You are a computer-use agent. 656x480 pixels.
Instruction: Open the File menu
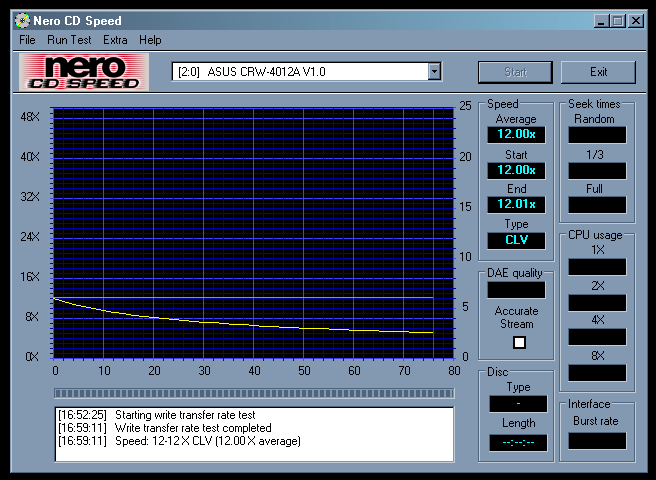[x=27, y=40]
